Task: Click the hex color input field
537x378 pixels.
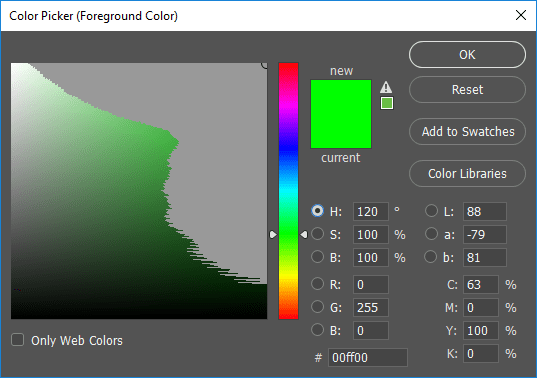Action: (x=368, y=357)
